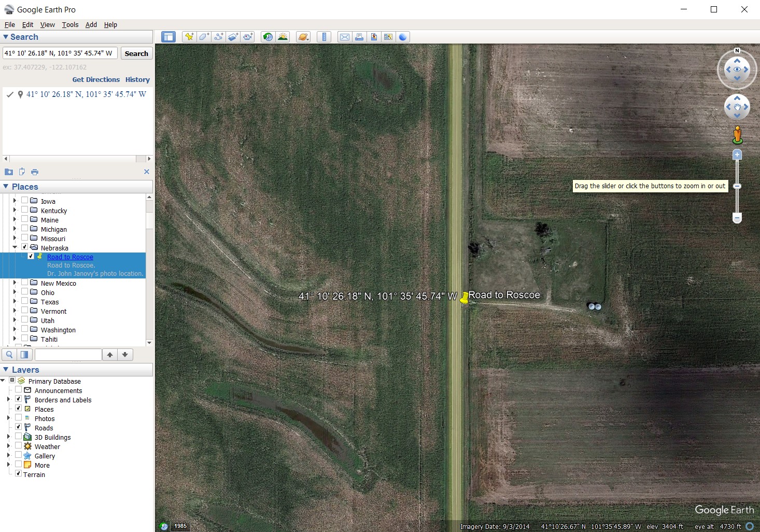Disable the Roads layer
The image size is (760, 532).
tap(18, 427)
